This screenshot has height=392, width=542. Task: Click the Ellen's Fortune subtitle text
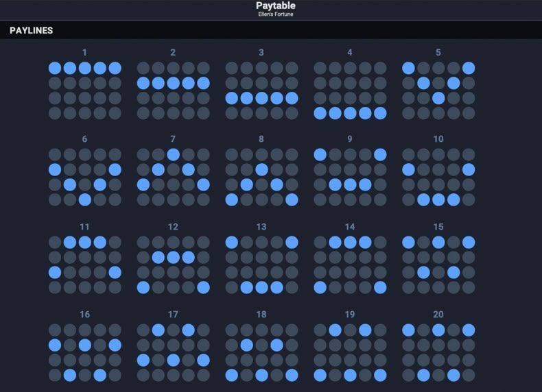point(276,14)
